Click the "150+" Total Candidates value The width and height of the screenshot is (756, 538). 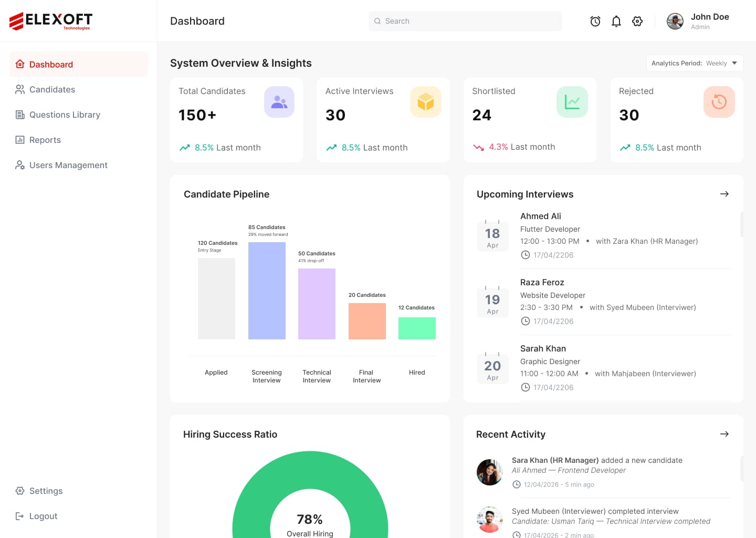pos(197,115)
